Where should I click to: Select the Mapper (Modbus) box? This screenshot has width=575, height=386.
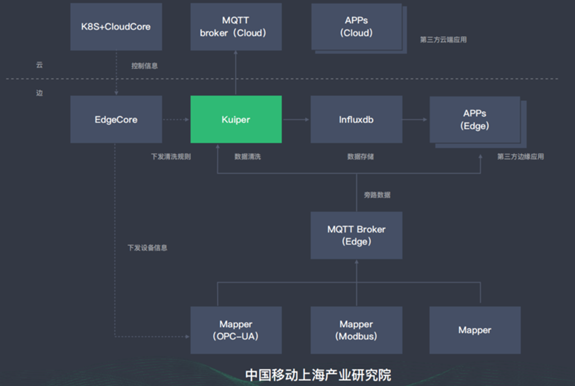click(356, 330)
